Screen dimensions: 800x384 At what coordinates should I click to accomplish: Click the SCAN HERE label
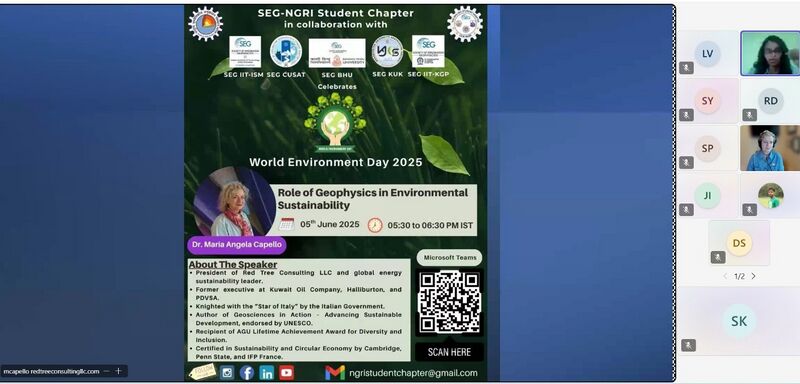[449, 352]
